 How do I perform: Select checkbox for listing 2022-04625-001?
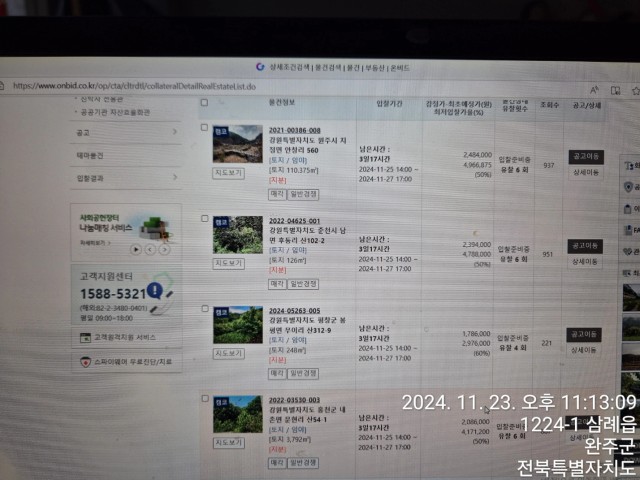[x=205, y=218]
